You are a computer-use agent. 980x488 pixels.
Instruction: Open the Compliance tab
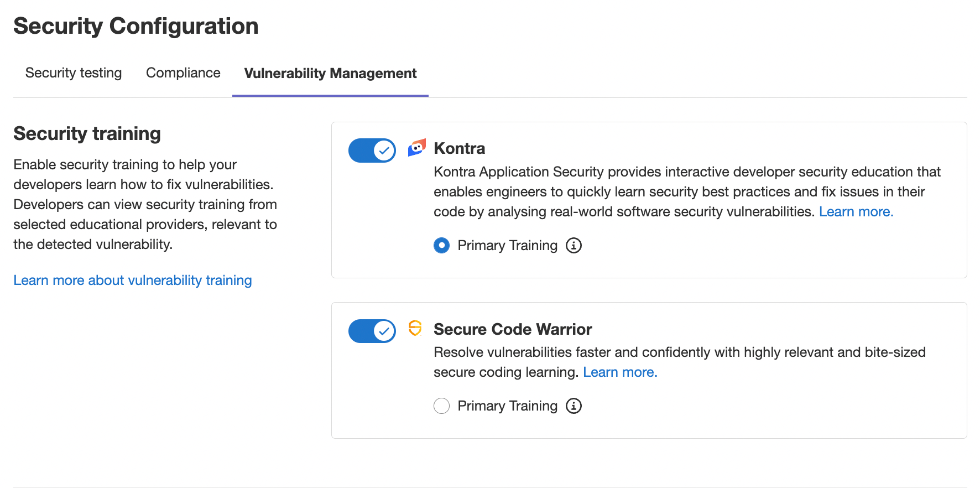(x=183, y=73)
